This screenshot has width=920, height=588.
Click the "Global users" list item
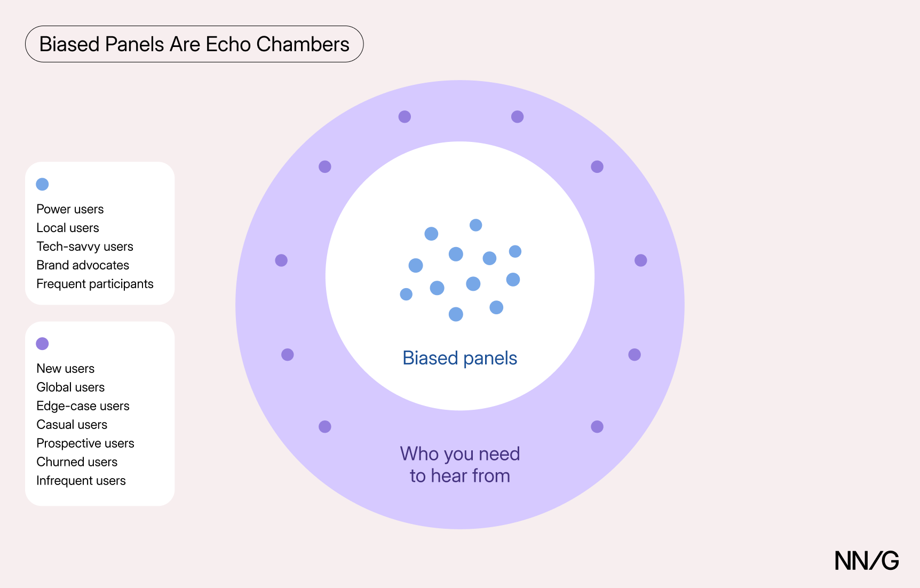tap(70, 387)
